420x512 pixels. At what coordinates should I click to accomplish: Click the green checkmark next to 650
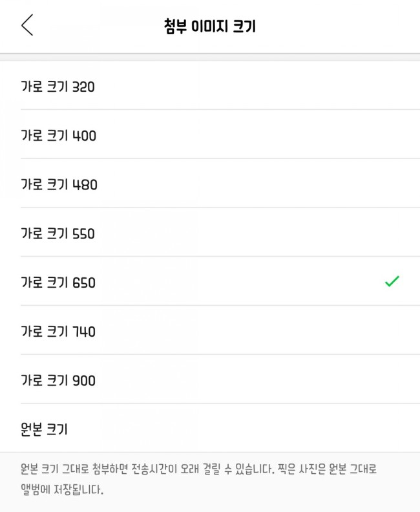tap(392, 282)
